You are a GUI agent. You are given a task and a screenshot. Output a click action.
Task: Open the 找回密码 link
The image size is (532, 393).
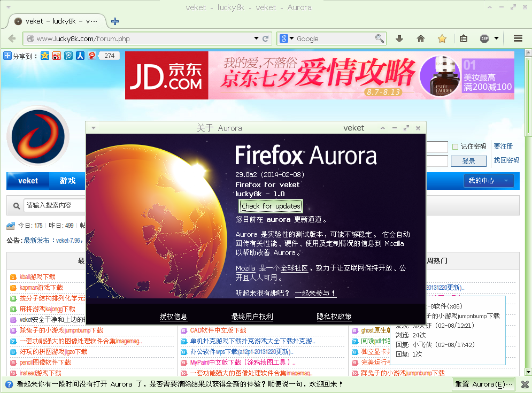coord(506,160)
